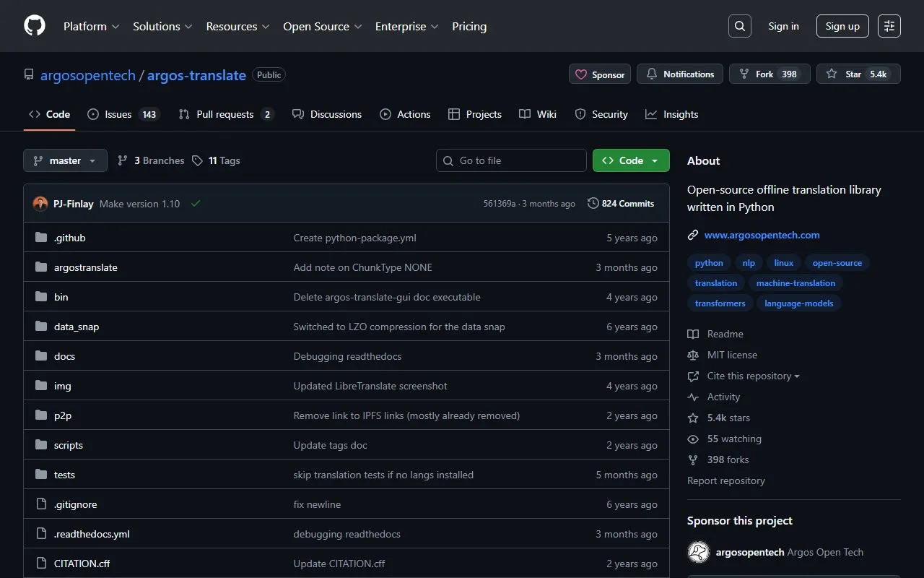Viewport: 924px width, 578px height.
Task: Switch to the Pull requests tab
Action: tap(225, 114)
